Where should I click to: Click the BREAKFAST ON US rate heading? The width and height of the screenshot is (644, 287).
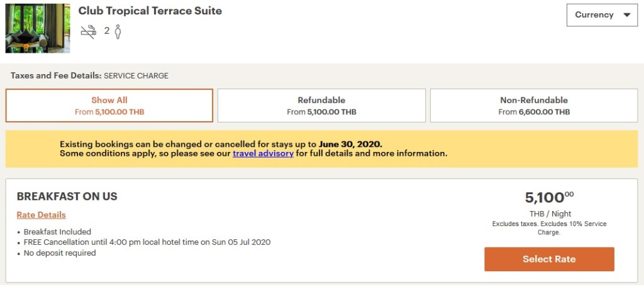[x=67, y=197]
